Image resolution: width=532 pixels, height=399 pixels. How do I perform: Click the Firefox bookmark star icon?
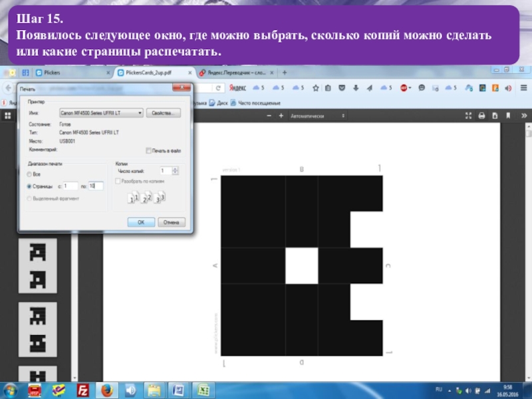315,88
